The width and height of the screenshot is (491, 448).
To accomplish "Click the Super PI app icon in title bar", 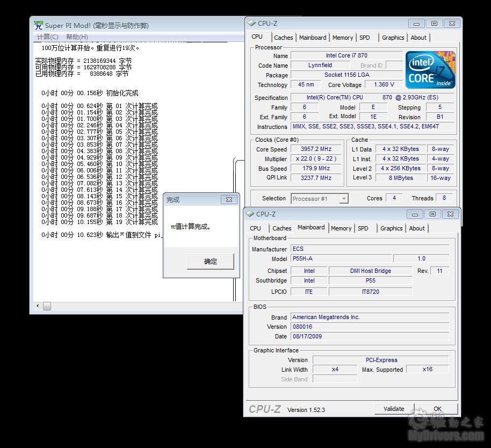I will coord(39,25).
